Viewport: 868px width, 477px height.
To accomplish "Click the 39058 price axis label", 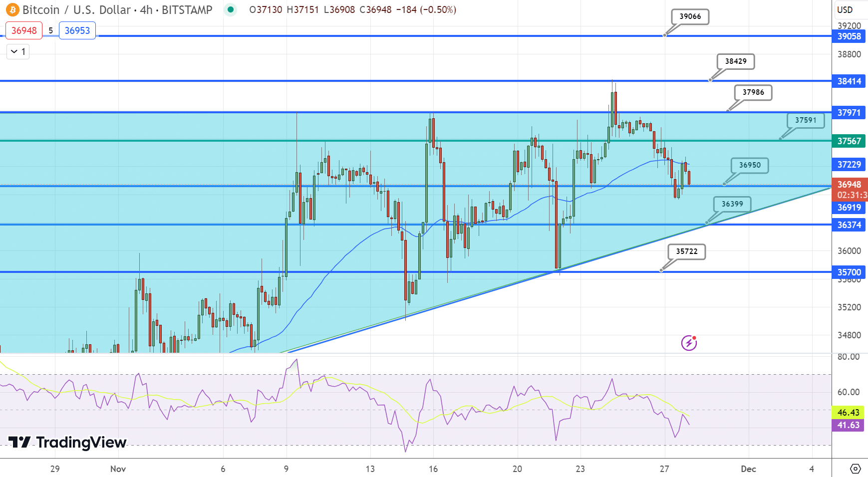I will (x=849, y=36).
